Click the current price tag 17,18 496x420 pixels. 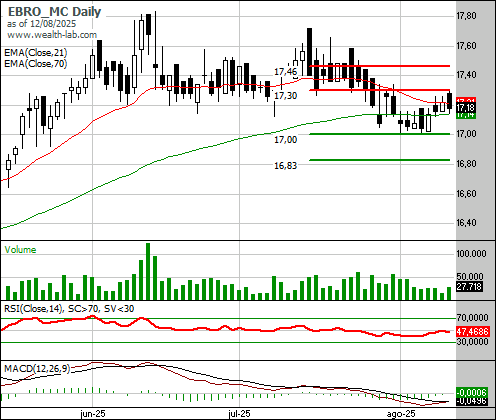coord(465,108)
